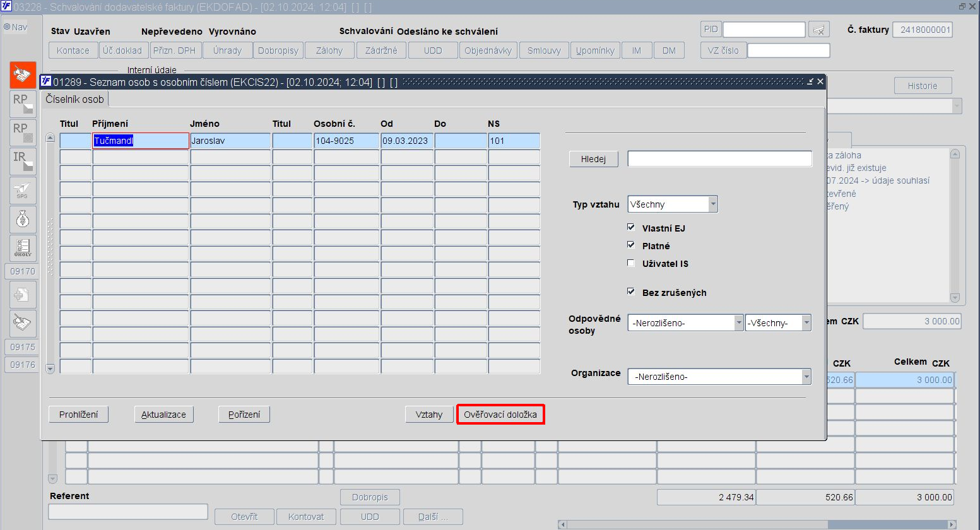Open the Organizace dropdown
Screen dimensions: 980x530
(x=806, y=377)
